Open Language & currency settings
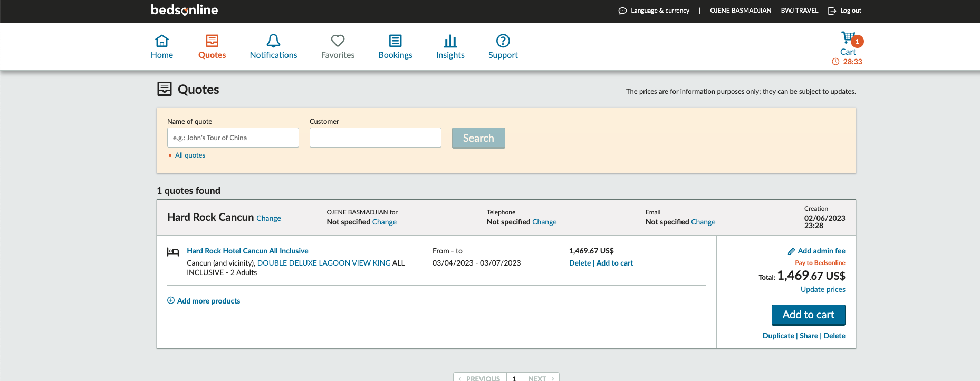 click(x=660, y=11)
